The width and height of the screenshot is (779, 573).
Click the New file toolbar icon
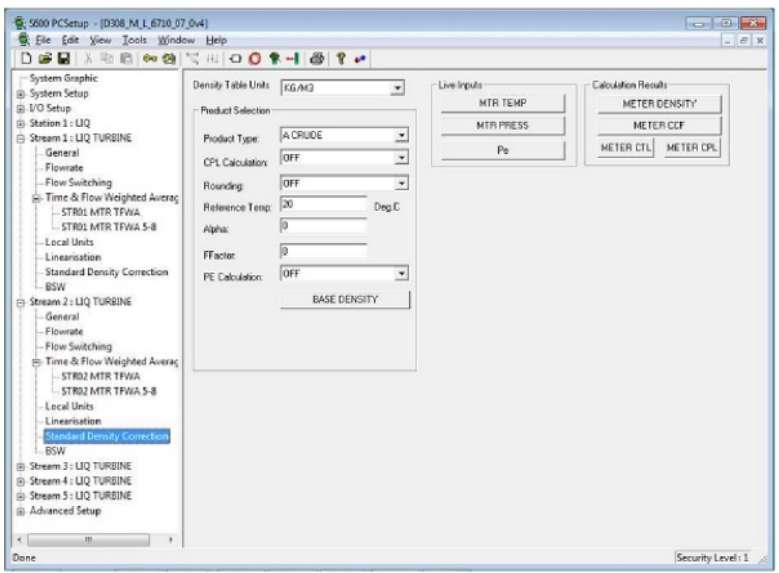(x=26, y=59)
